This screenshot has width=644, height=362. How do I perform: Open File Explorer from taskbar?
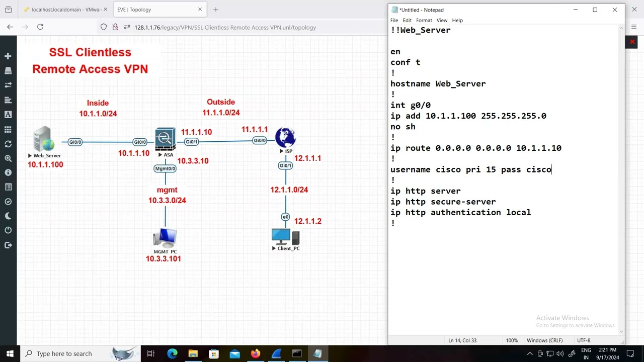pos(193,353)
